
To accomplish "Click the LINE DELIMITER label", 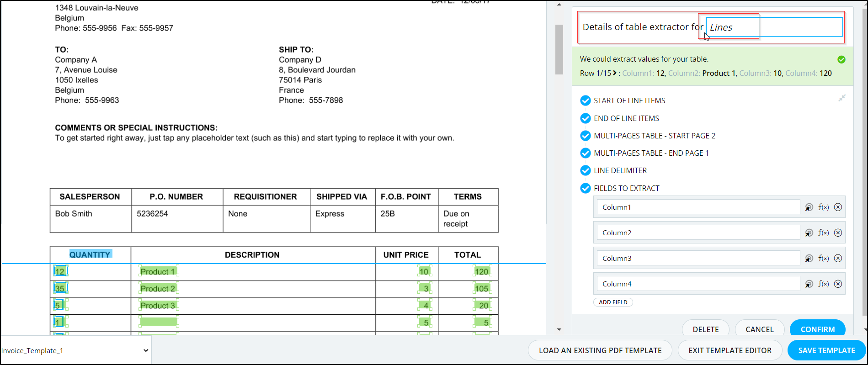I will (620, 170).
